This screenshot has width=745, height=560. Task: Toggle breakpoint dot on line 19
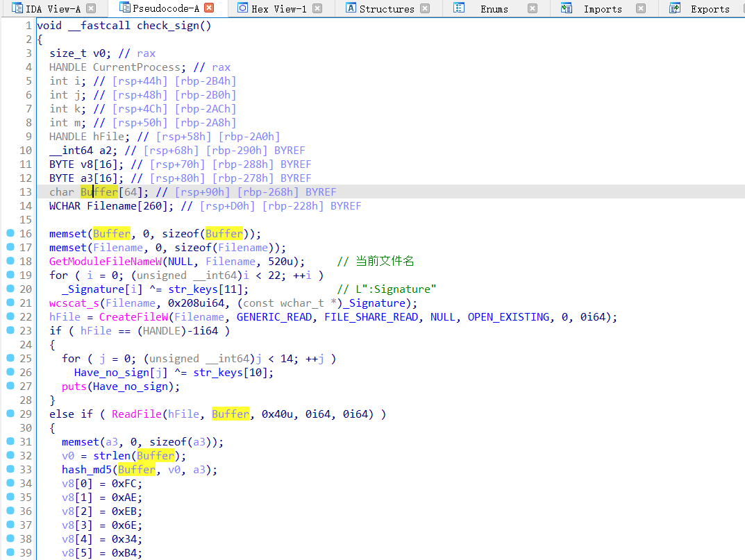point(10,274)
